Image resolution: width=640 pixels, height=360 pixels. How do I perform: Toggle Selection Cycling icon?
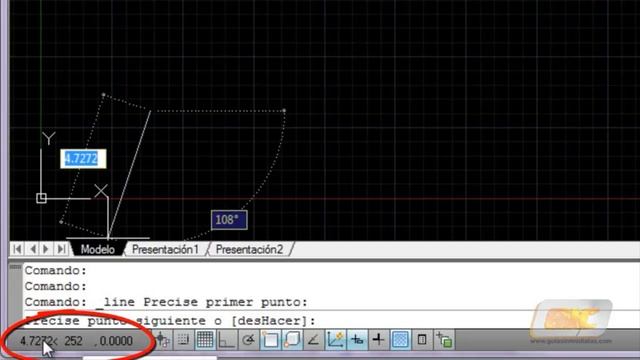444,340
